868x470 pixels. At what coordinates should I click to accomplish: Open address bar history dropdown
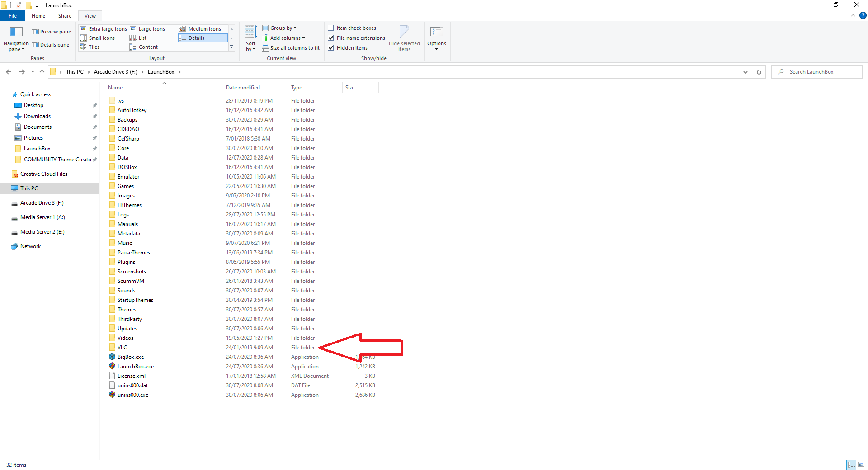point(745,72)
